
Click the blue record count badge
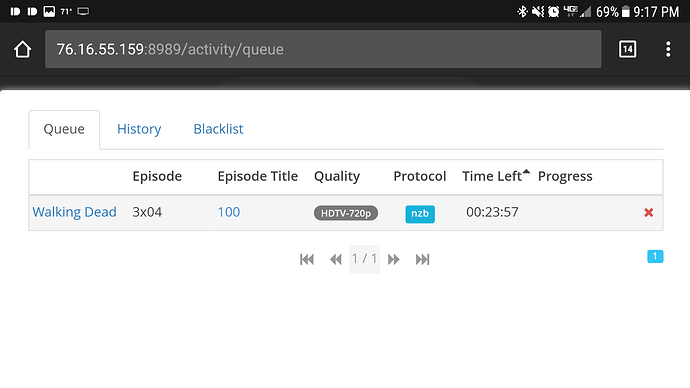(655, 256)
